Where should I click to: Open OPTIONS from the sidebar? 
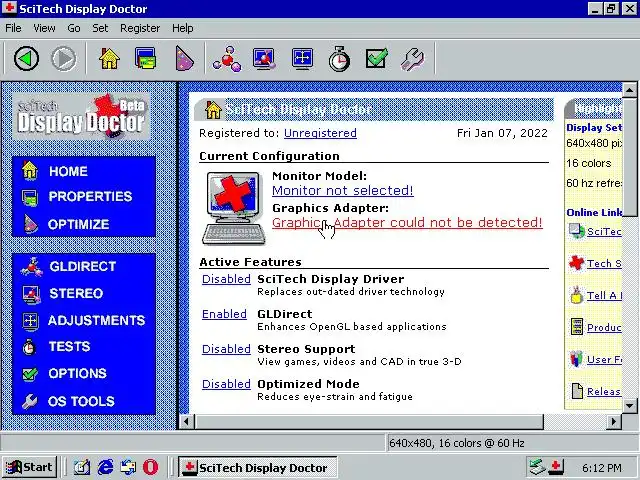click(x=78, y=373)
